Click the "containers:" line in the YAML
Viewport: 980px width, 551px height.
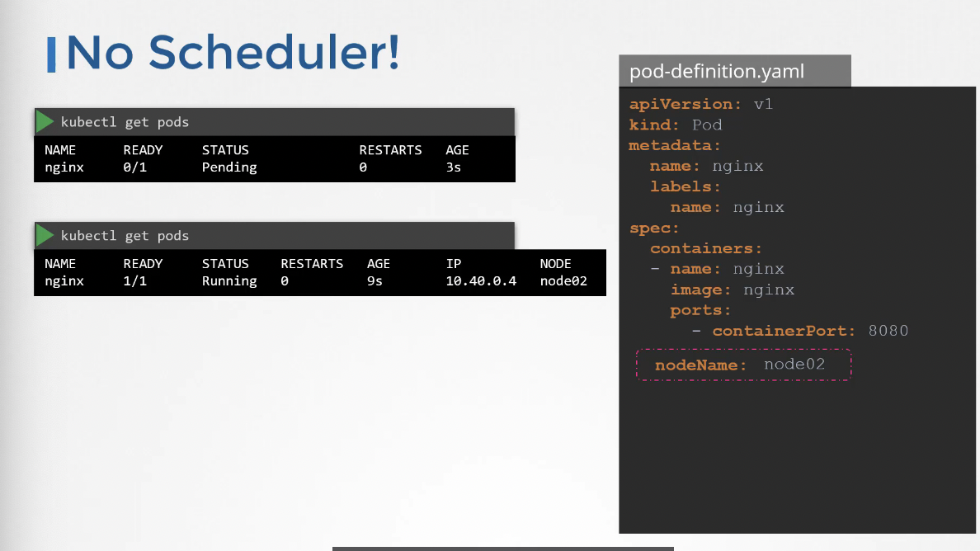pyautogui.click(x=706, y=248)
